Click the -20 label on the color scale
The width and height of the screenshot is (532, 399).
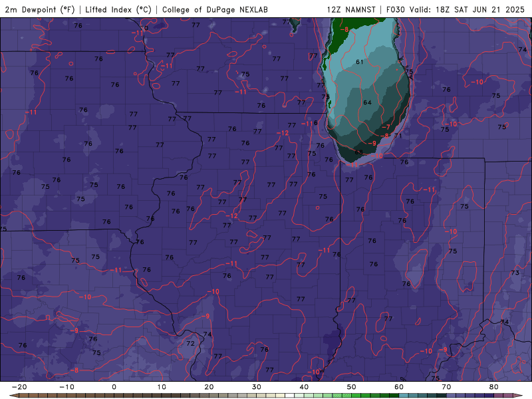[x=19, y=387]
